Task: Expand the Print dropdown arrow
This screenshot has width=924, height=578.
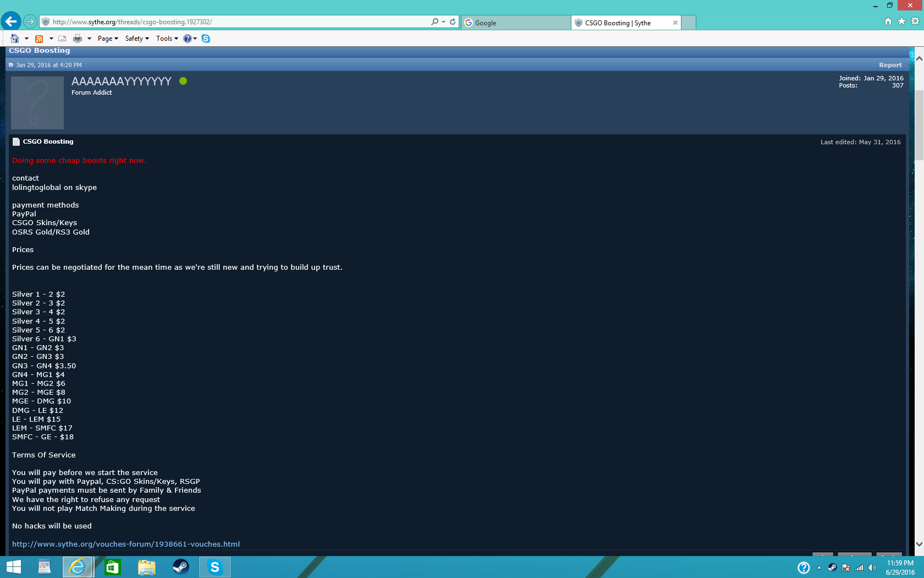Action: (89, 39)
